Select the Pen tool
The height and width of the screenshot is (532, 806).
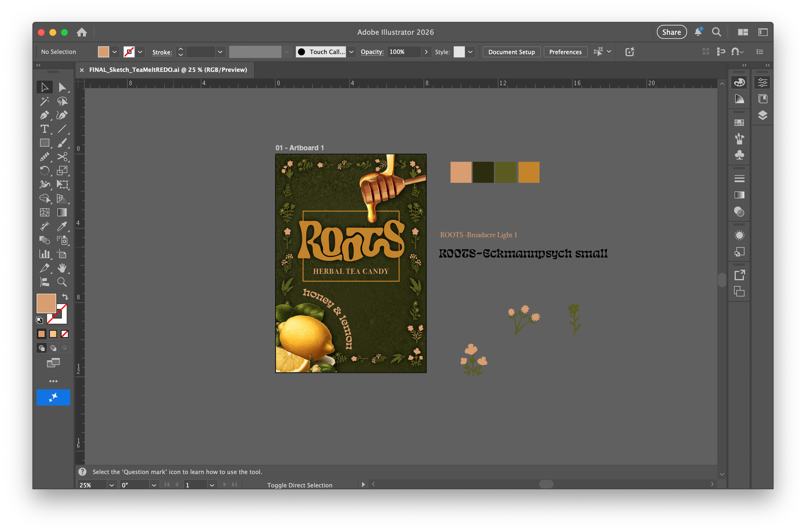tap(44, 115)
